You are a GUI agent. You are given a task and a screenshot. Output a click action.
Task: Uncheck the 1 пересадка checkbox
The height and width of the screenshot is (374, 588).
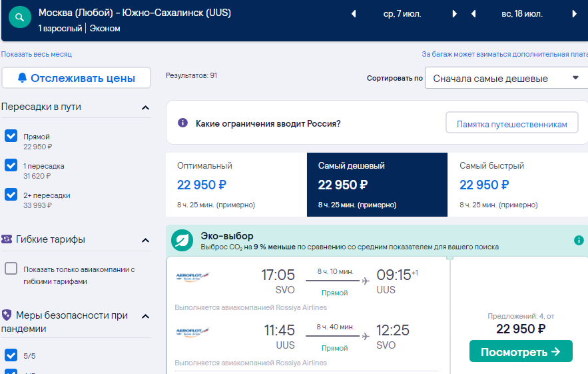11,165
